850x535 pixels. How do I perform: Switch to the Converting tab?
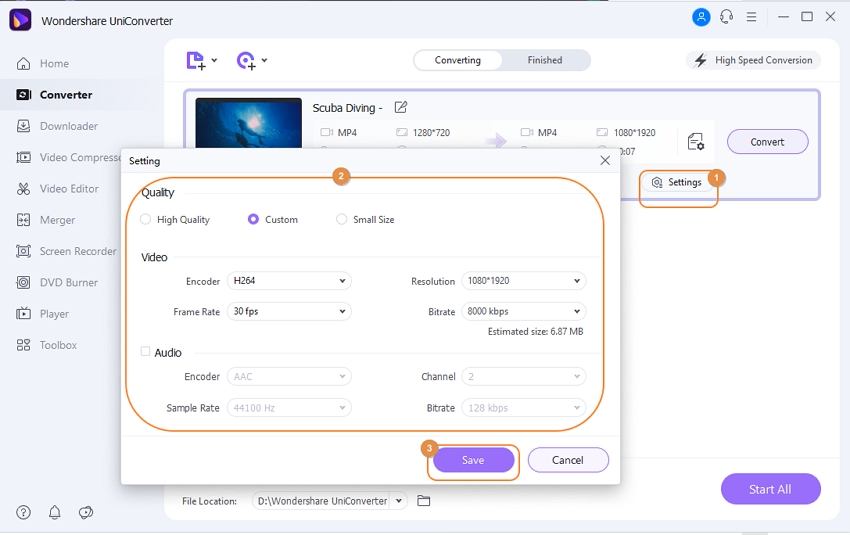(458, 60)
